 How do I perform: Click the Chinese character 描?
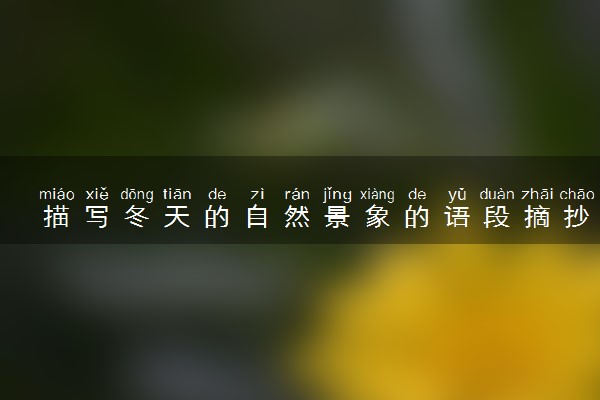coord(57,217)
